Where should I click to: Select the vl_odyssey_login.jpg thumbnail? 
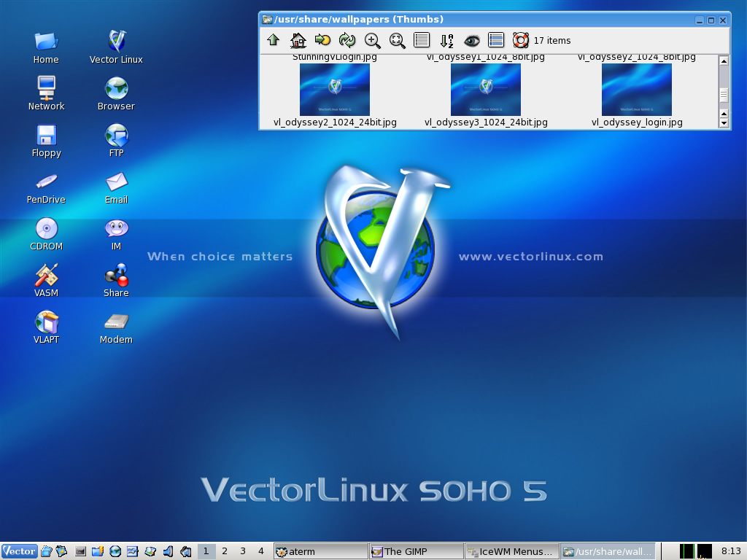tap(636, 90)
